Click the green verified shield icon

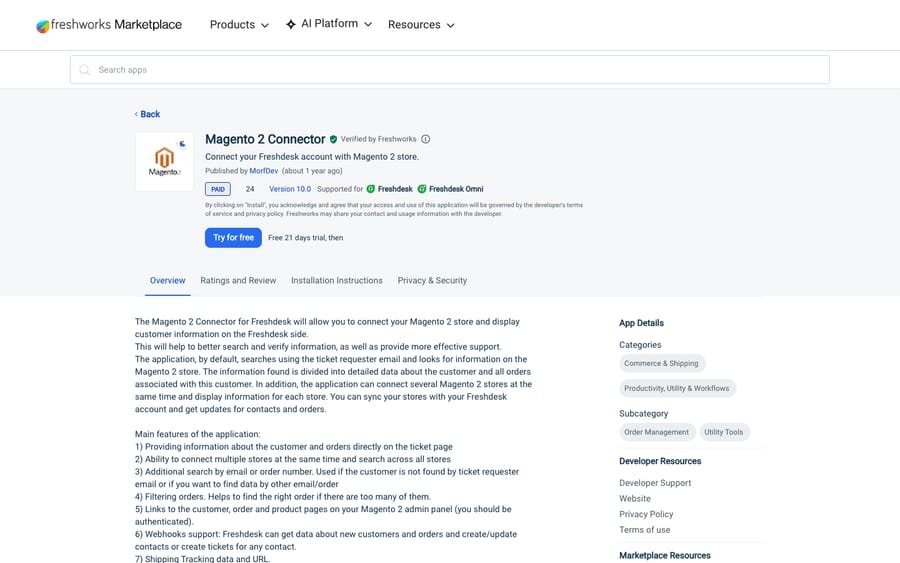pos(333,139)
